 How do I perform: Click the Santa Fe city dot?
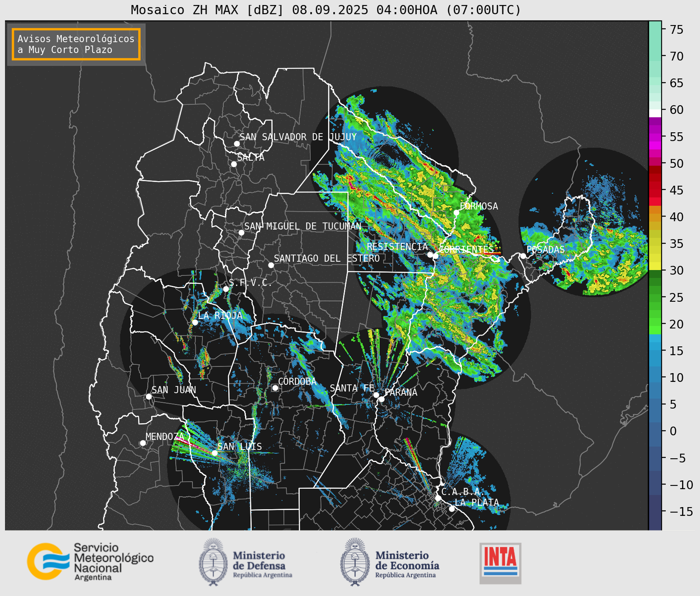(x=376, y=395)
